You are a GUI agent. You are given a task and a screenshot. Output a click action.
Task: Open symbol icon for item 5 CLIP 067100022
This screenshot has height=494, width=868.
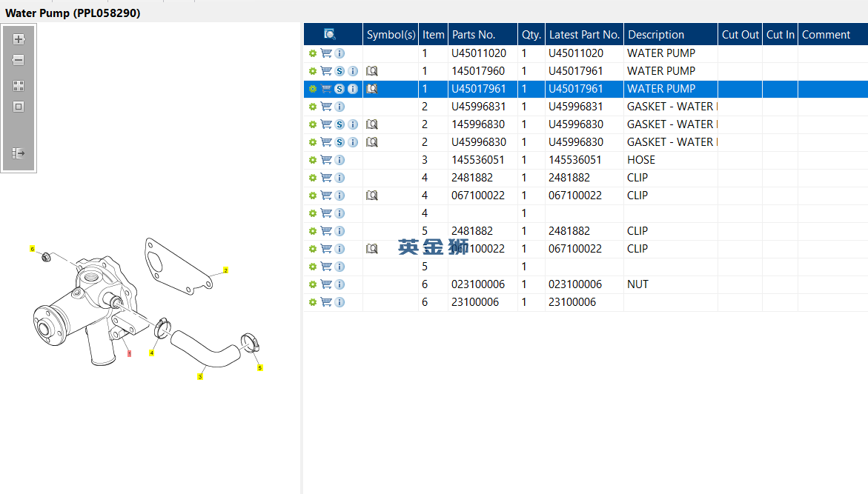click(372, 249)
